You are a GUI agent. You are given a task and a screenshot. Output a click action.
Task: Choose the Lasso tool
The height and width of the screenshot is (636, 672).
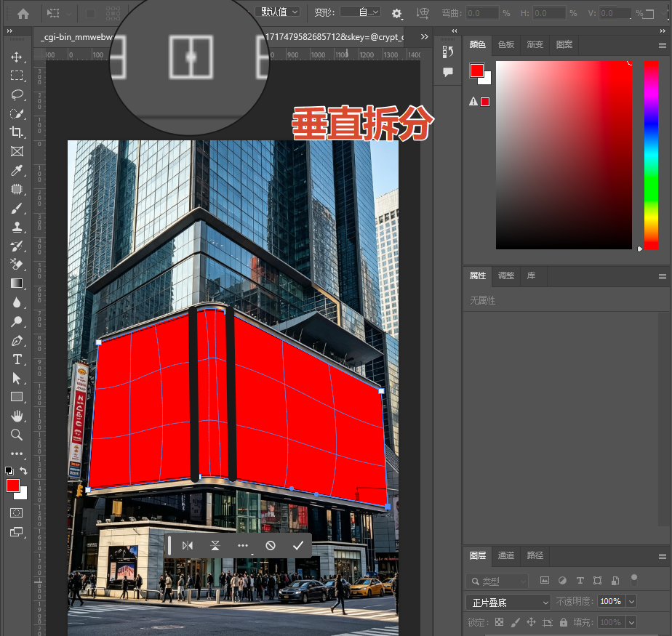17,94
